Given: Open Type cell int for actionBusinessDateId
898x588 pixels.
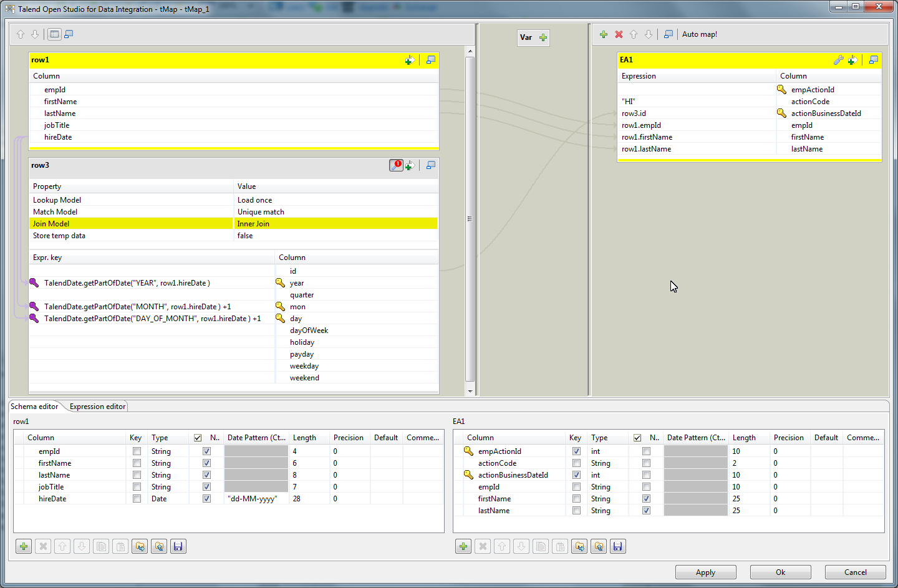Looking at the screenshot, I should point(607,475).
